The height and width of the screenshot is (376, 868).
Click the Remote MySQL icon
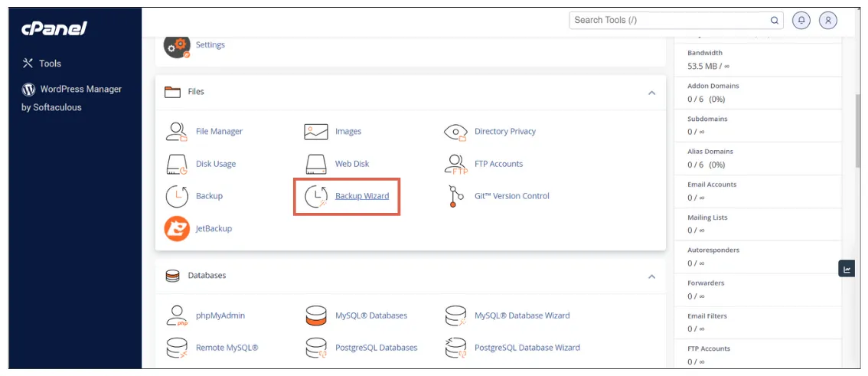177,348
